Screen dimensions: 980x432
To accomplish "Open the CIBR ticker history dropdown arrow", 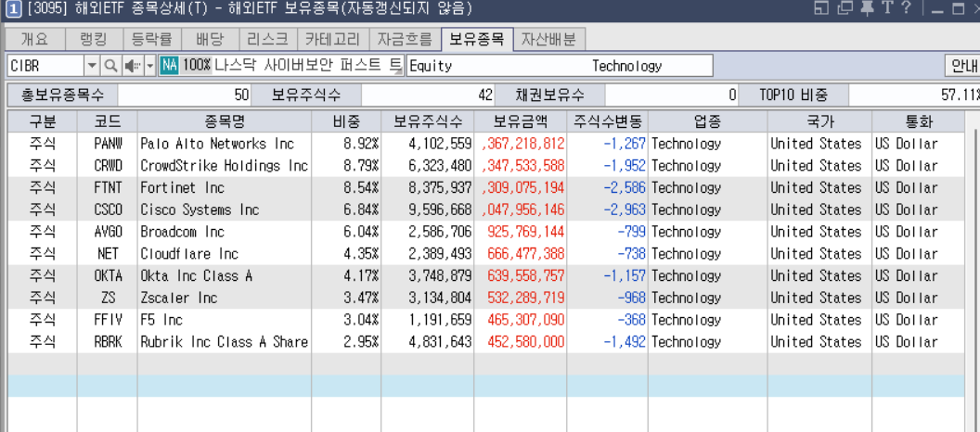I will tap(92, 66).
